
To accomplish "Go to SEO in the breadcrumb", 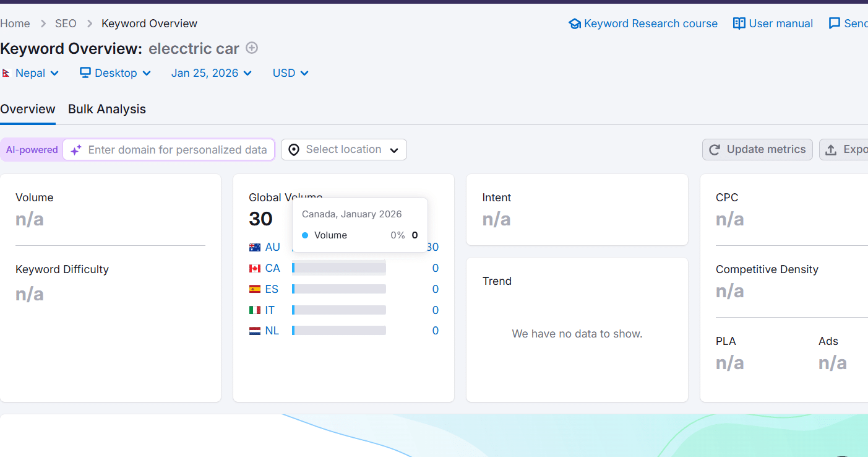I will pyautogui.click(x=66, y=24).
